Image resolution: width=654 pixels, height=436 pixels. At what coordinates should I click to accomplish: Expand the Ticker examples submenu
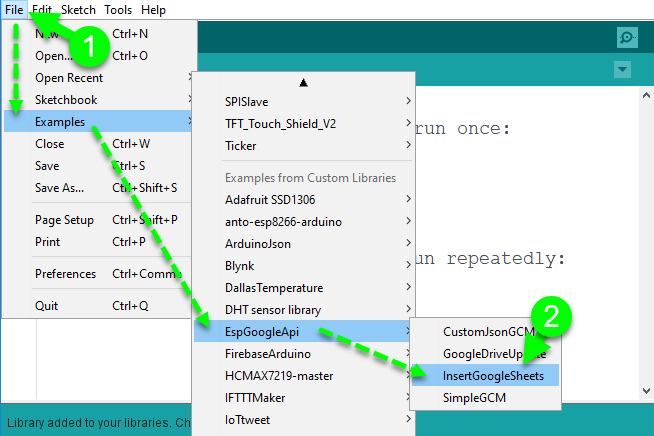click(x=304, y=146)
